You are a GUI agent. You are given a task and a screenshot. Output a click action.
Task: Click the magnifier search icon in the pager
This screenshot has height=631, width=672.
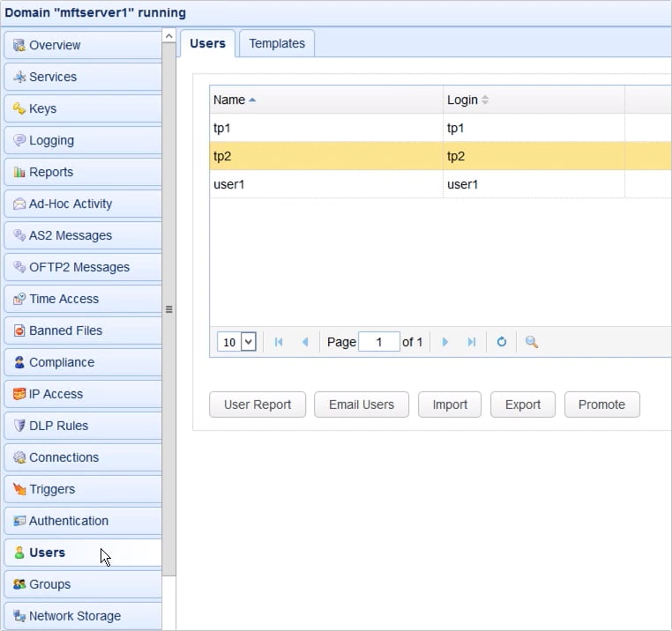[532, 342]
